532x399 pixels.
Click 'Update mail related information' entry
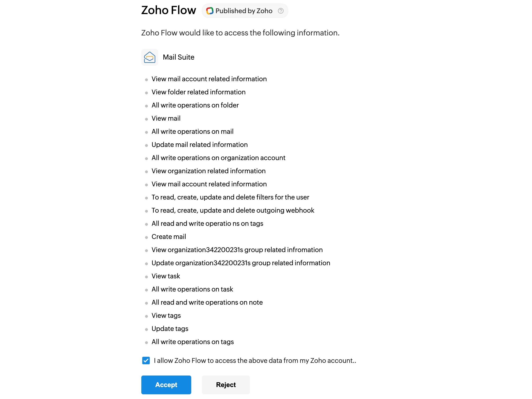[x=199, y=145]
